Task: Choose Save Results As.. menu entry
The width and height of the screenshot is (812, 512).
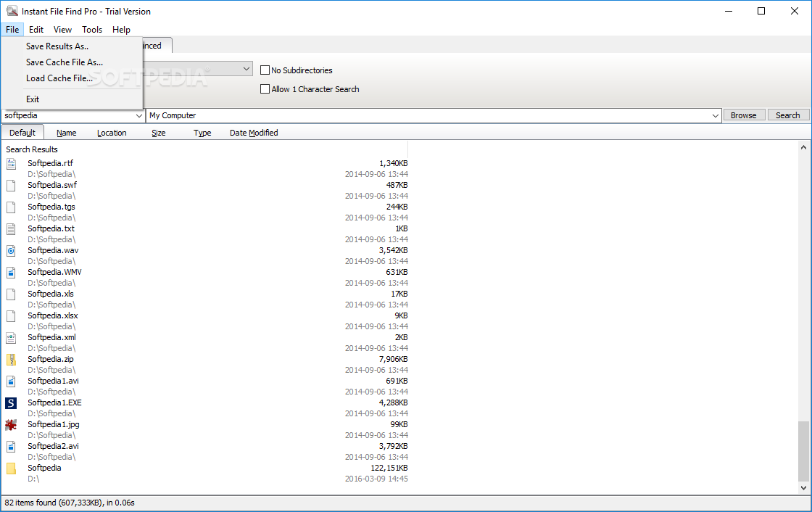Action: (x=72, y=46)
